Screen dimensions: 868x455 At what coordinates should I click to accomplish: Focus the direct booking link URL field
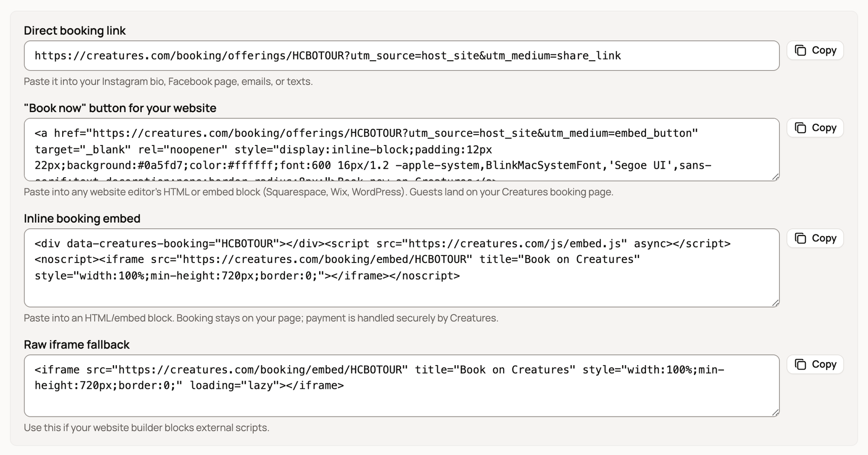401,56
